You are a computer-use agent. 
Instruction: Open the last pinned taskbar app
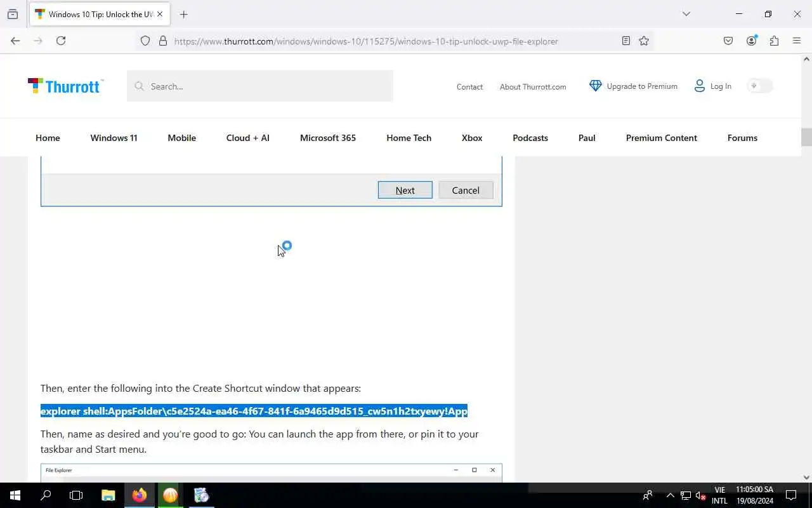point(201,495)
